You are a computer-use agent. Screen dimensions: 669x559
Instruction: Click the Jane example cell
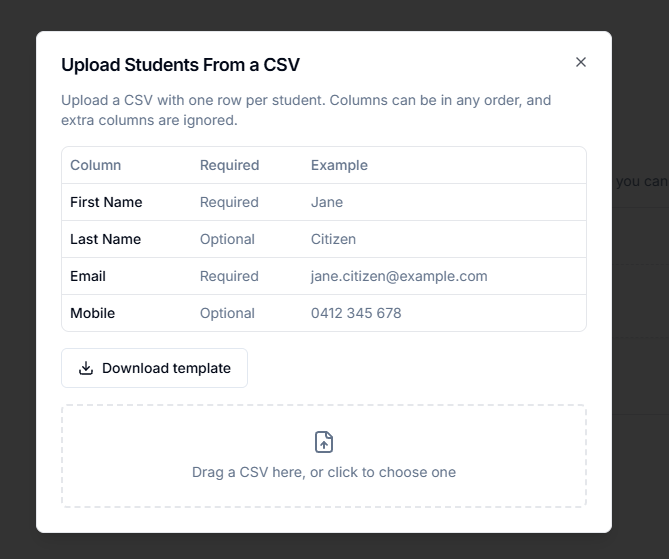pyautogui.click(x=327, y=202)
